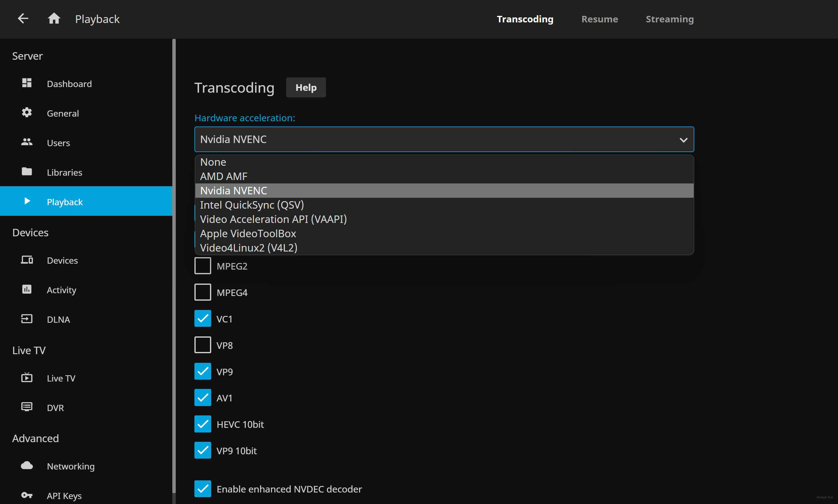838x504 pixels.
Task: Switch to the Streaming tab
Action: [669, 19]
